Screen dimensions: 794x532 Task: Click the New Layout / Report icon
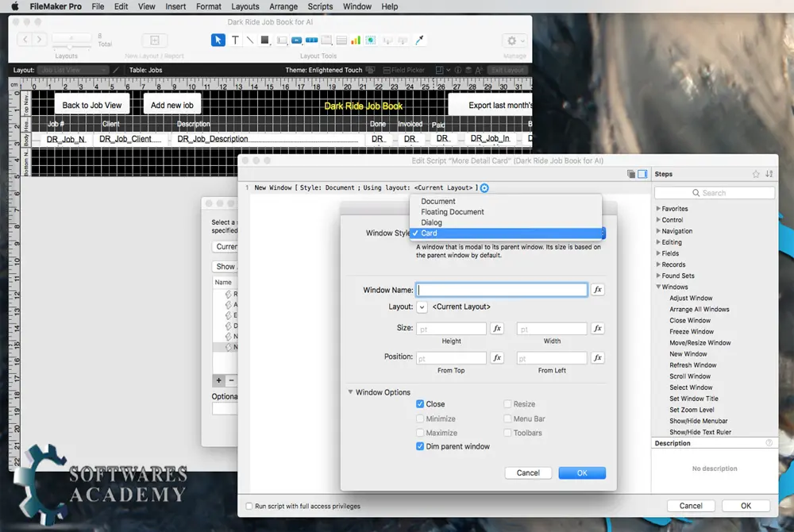point(155,40)
